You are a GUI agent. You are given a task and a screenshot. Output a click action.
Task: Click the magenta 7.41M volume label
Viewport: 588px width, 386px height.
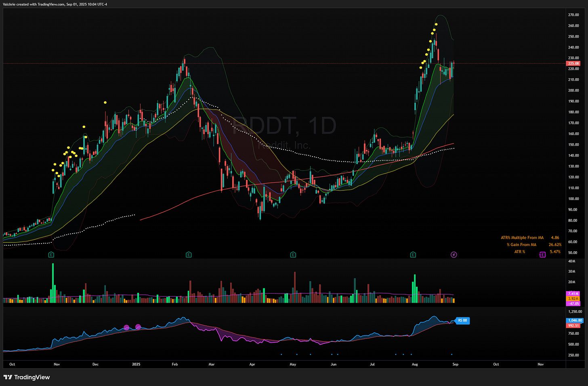point(573,294)
